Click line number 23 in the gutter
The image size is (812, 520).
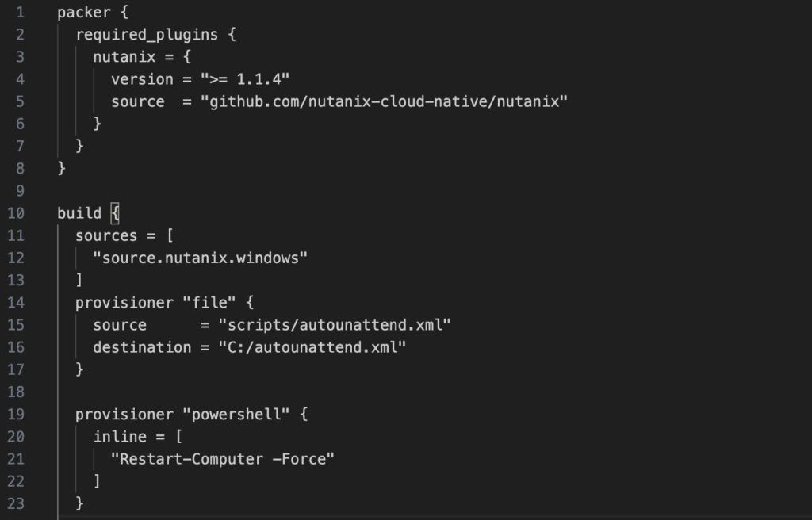pos(17,503)
